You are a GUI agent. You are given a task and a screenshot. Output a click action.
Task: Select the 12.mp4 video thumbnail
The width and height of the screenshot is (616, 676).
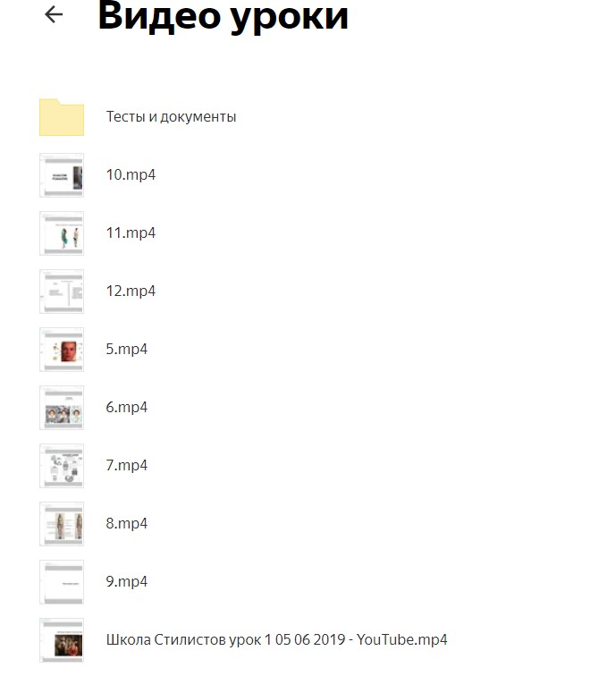[62, 292]
